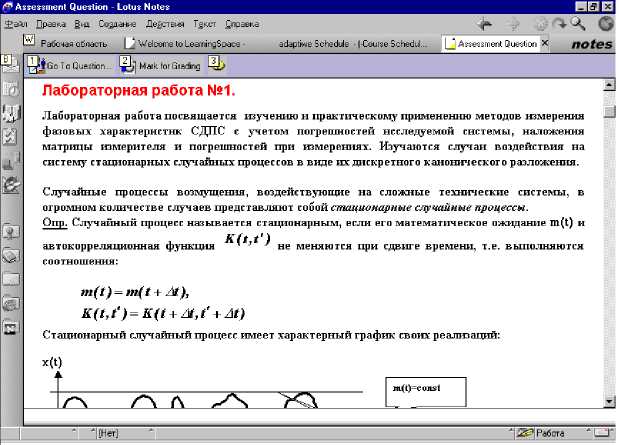Restore down the Lotus Notes window
The width and height of the screenshot is (619, 445).
pos(593,7)
